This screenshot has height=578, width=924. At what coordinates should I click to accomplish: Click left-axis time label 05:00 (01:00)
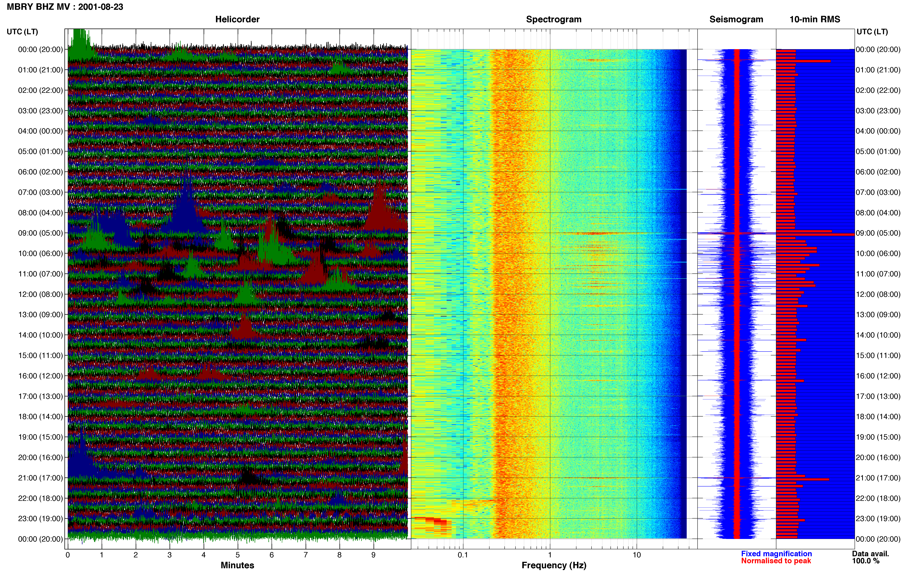pos(41,151)
